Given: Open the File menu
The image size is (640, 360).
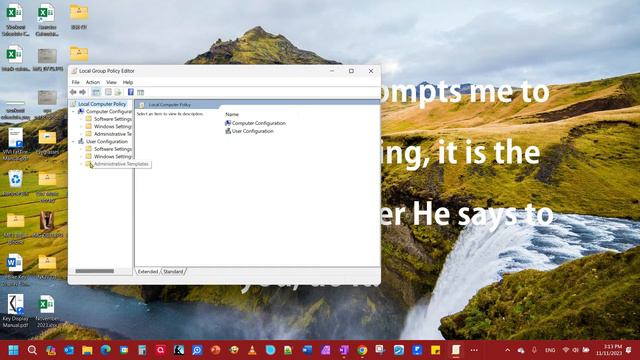Looking at the screenshot, I should tap(76, 82).
